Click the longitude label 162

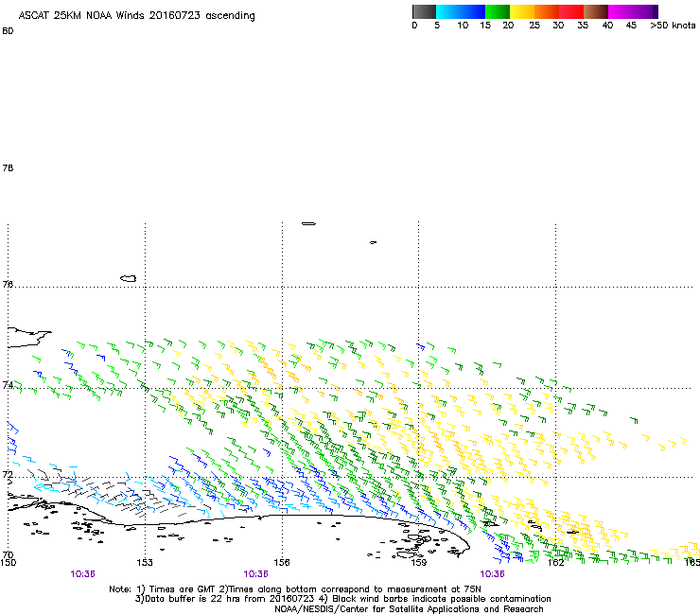(556, 563)
